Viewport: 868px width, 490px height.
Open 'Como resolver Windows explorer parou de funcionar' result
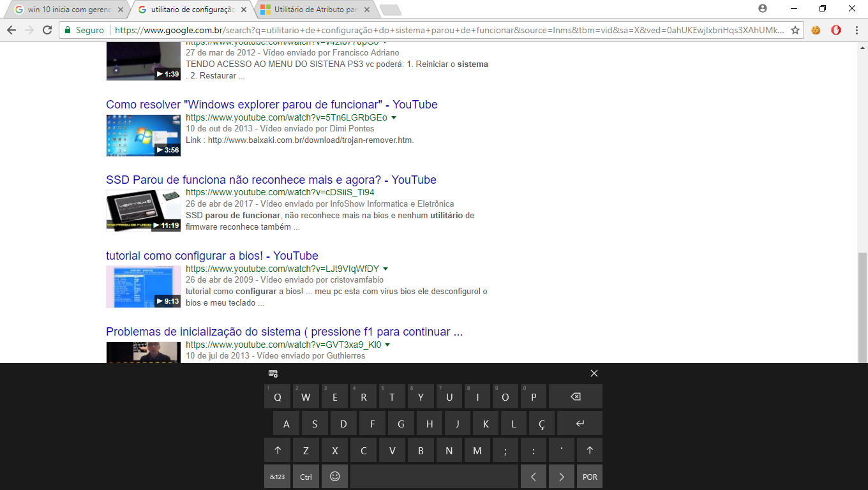coord(272,105)
